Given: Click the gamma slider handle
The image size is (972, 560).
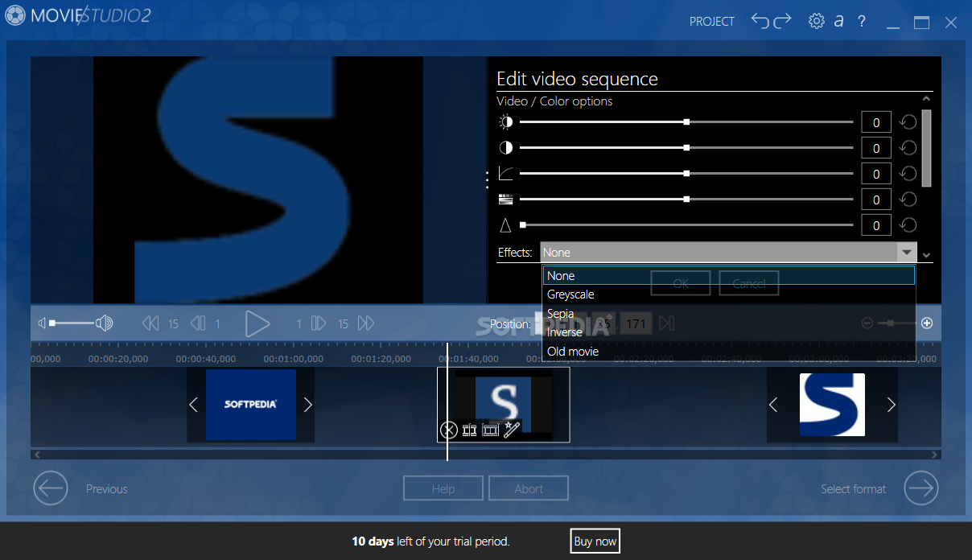Looking at the screenshot, I should [x=686, y=174].
